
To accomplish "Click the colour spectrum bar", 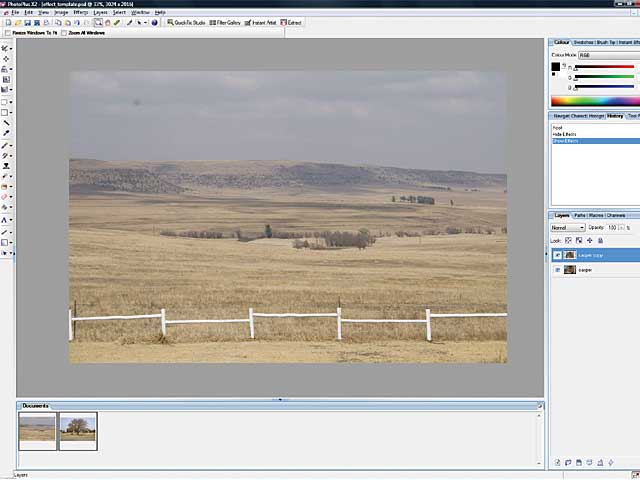I will (594, 100).
